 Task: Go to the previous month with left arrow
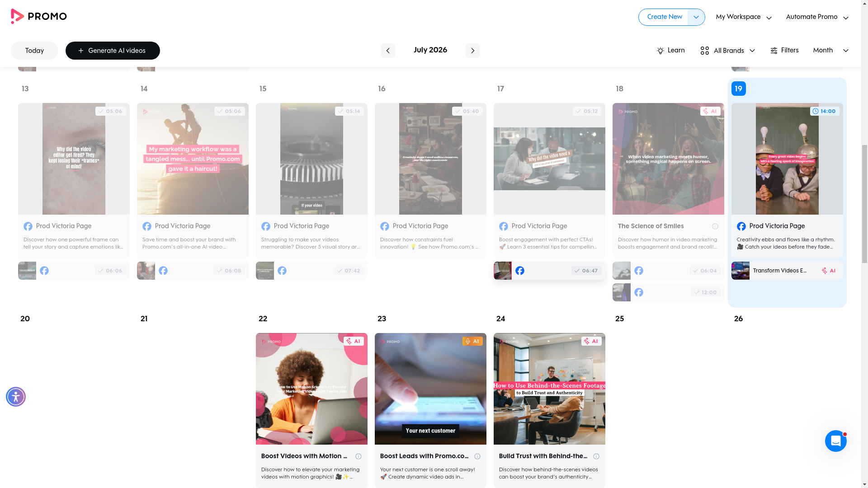[x=387, y=51]
